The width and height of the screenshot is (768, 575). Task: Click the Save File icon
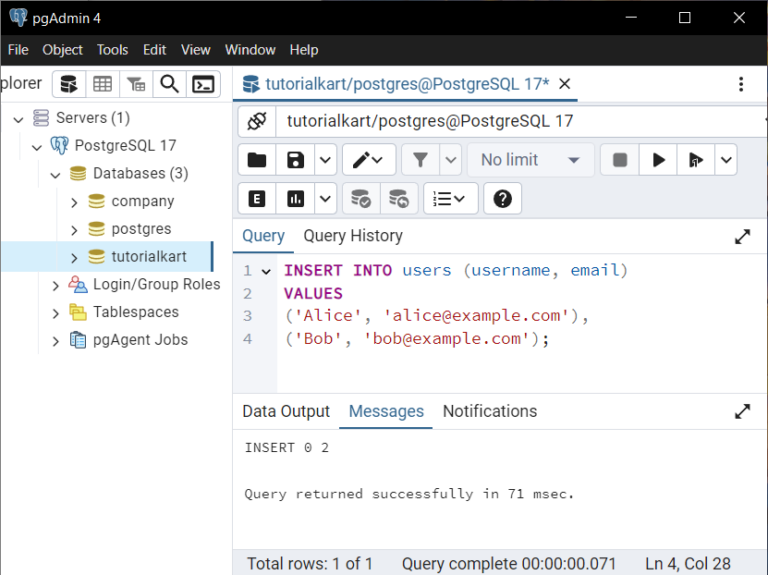click(x=295, y=160)
